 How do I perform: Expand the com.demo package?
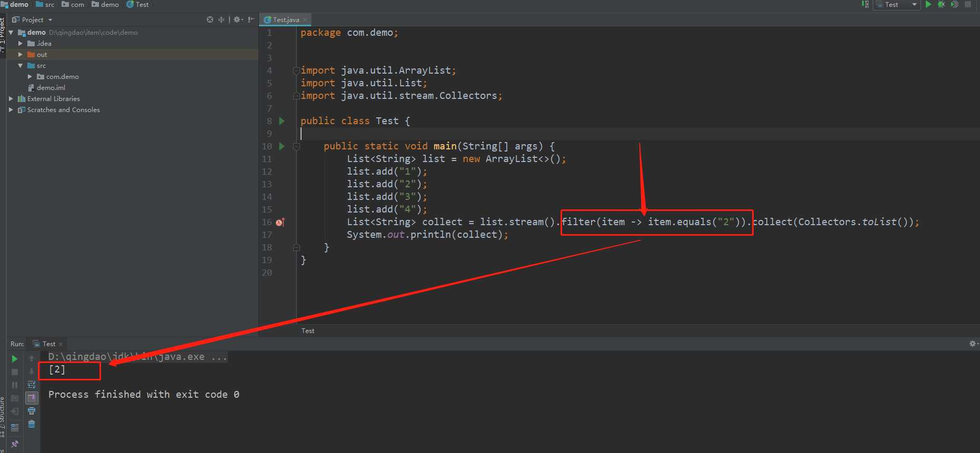coord(30,77)
